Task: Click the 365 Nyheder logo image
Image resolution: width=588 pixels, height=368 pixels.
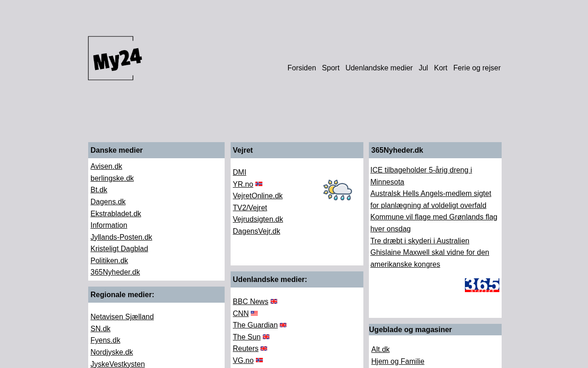Action: pos(482,285)
